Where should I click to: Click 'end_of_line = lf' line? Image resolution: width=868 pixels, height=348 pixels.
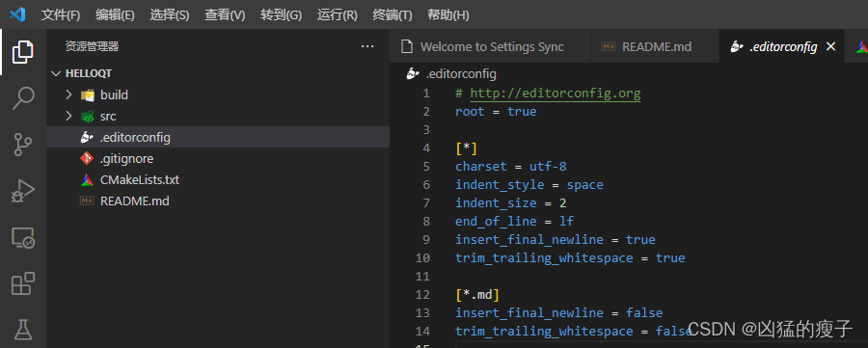pos(514,222)
